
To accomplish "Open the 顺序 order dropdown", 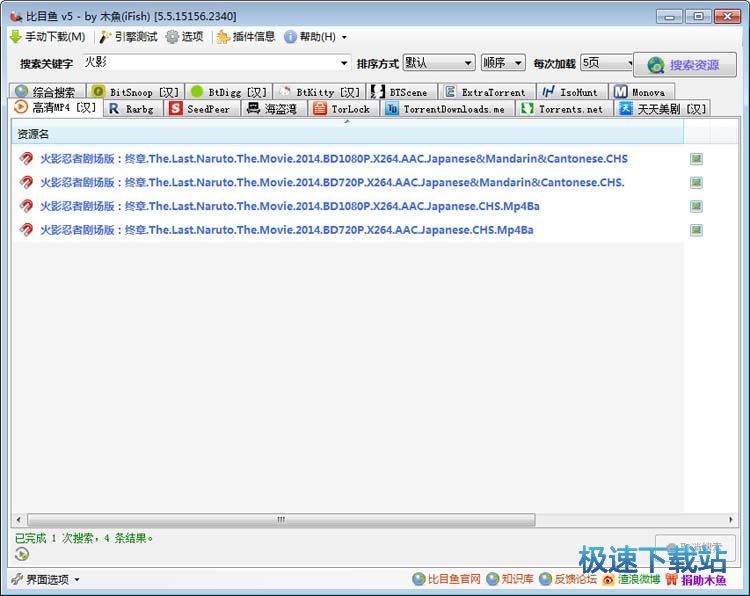I will tap(517, 63).
